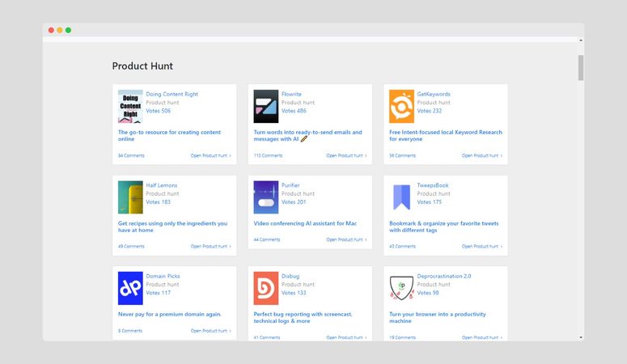
Task: Click Open Product hunt on Purifier card
Action: (346, 239)
